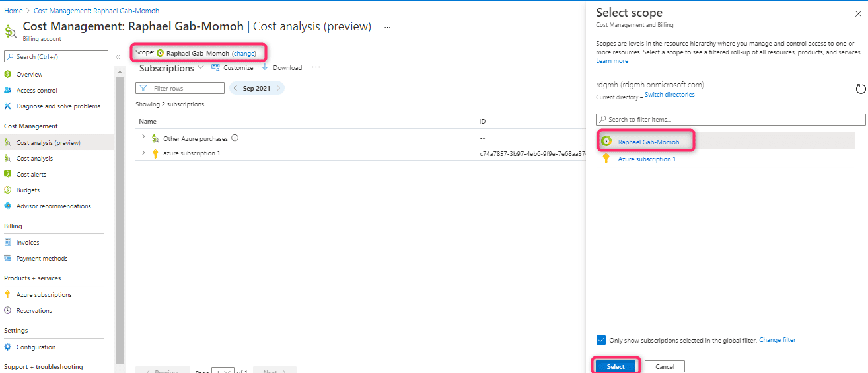The width and height of the screenshot is (868, 373).
Task: Go to next month from Sep 2021
Action: (x=279, y=88)
